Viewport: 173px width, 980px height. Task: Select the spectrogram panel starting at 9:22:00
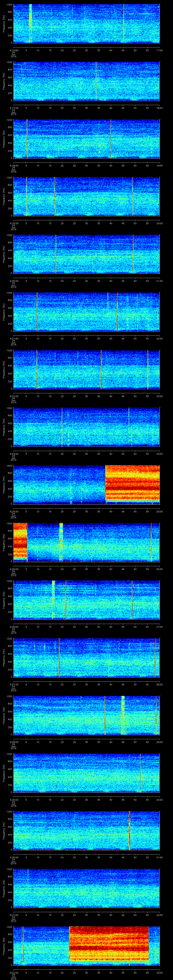click(x=87, y=369)
